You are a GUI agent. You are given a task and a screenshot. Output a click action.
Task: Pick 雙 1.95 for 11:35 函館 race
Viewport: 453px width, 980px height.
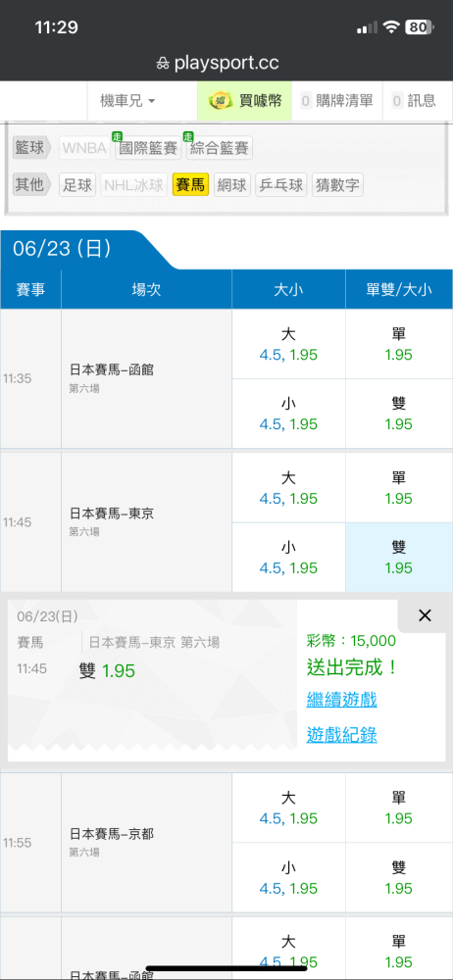pyautogui.click(x=398, y=414)
